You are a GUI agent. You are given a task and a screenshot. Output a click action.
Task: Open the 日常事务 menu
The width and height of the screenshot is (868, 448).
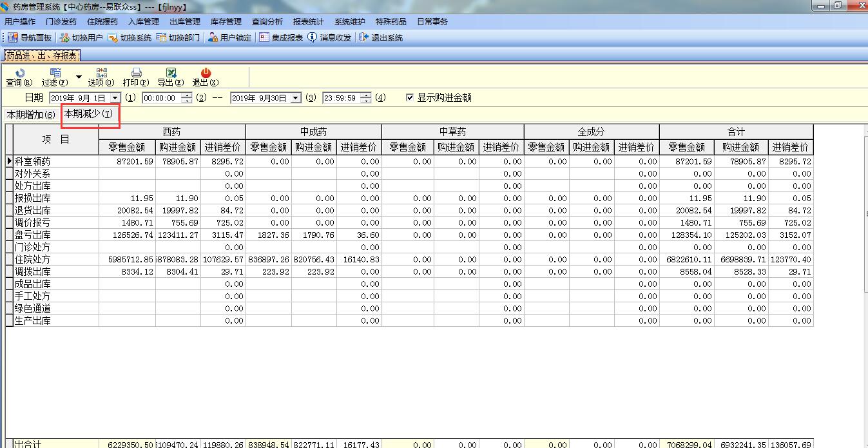432,21
